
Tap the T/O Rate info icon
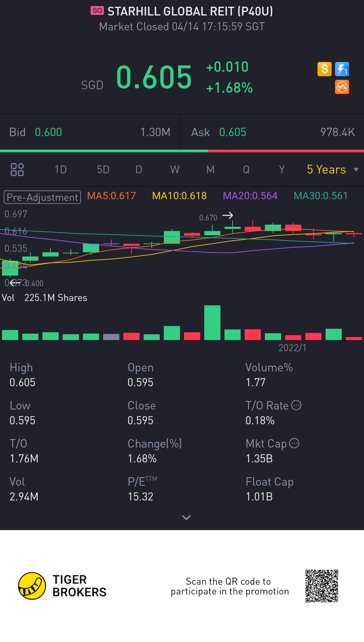point(296,405)
